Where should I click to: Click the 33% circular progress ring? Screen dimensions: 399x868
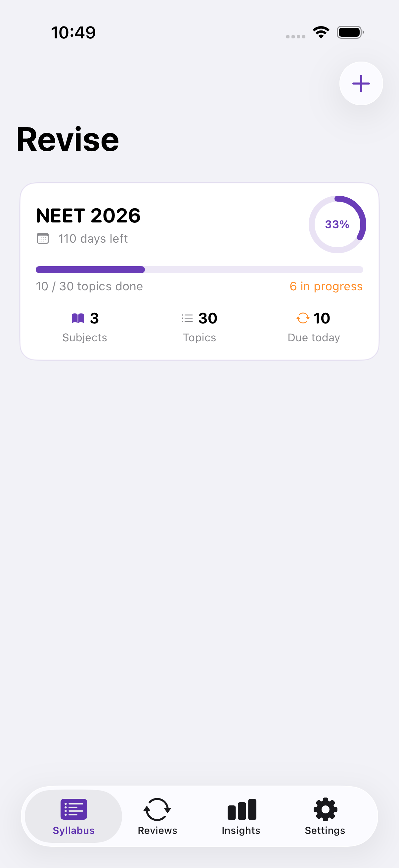[337, 224]
